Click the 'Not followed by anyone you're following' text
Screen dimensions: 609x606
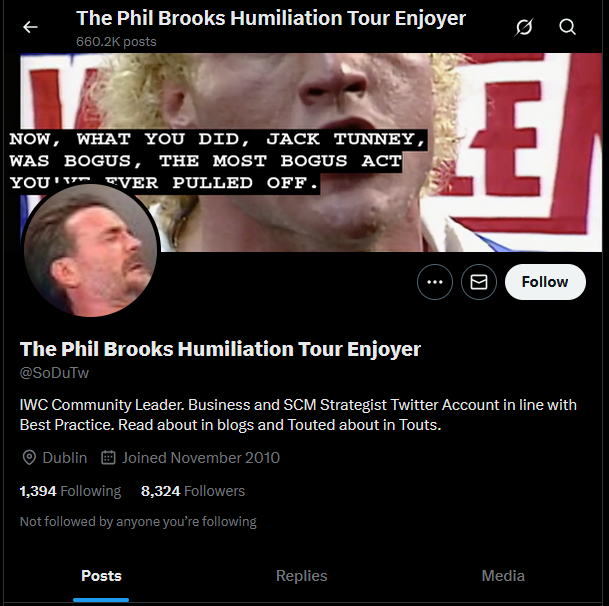point(138,521)
